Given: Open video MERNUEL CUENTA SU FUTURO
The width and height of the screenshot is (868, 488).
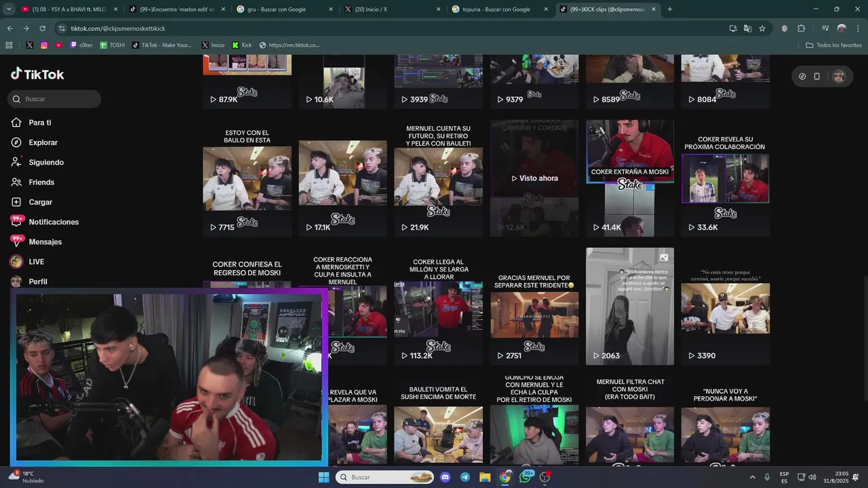Looking at the screenshot, I should coord(438,178).
